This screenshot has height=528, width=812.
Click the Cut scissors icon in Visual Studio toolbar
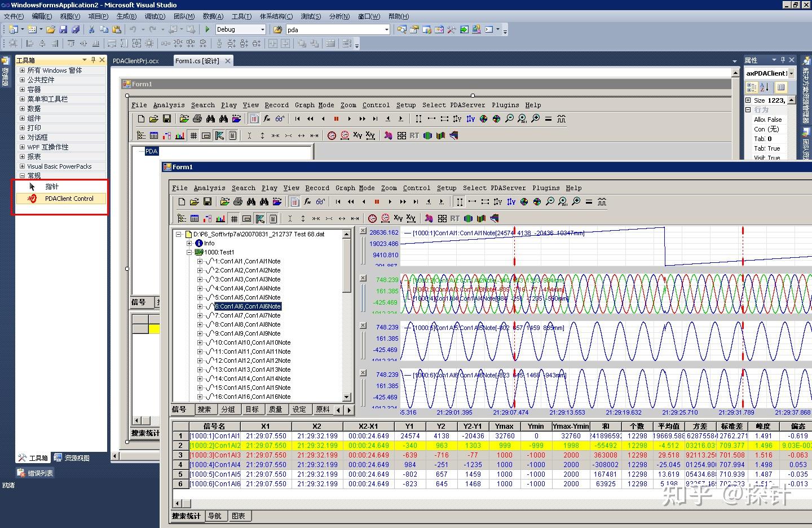point(91,29)
